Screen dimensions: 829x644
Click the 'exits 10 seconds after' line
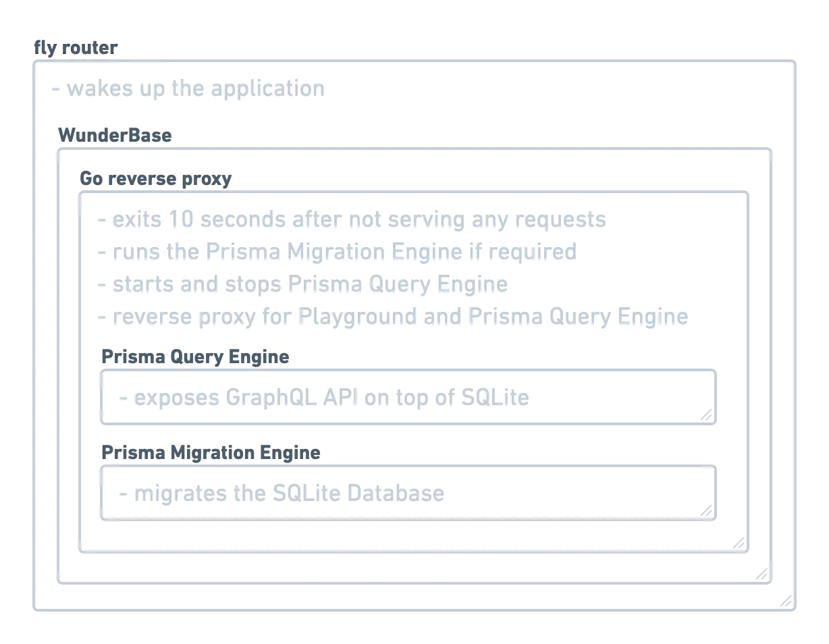(352, 219)
